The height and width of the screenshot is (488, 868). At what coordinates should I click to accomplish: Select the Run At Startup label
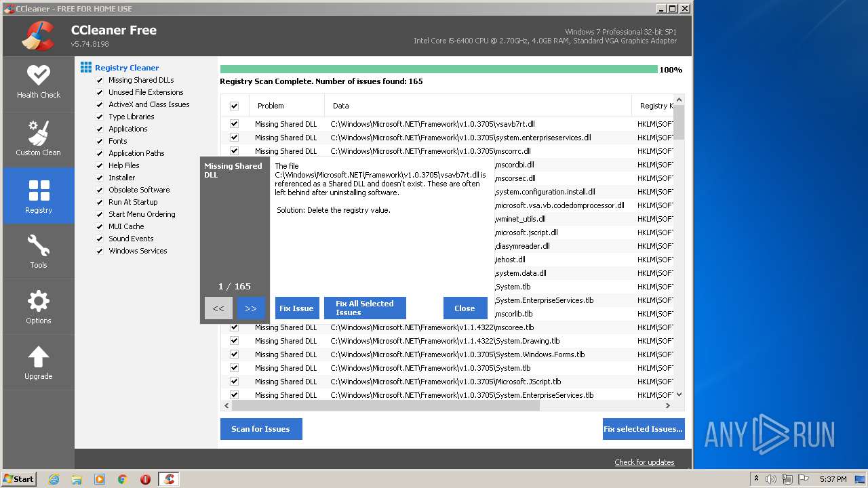[x=133, y=202]
